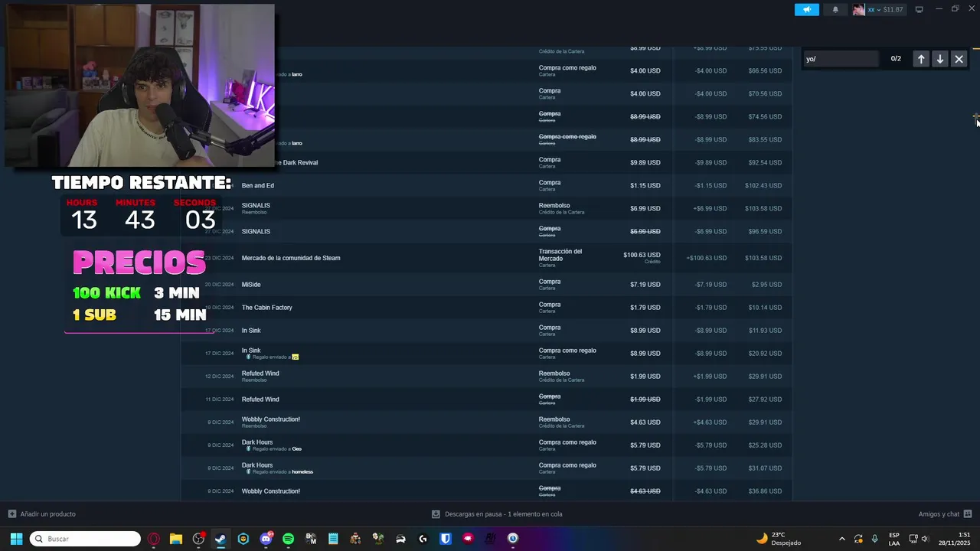This screenshot has width=980, height=551.
Task: Click '$102.43 USD' wallet balance
Action: (x=763, y=185)
